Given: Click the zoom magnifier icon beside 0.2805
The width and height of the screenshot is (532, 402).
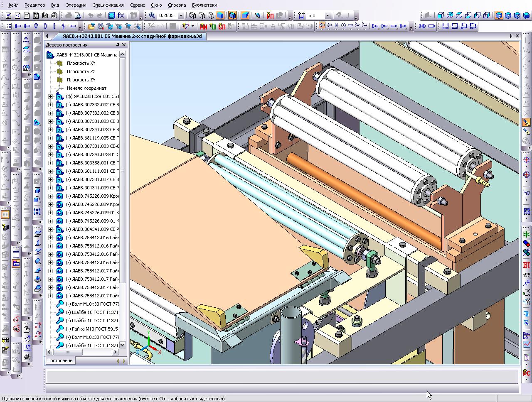Looking at the screenshot, I should coord(152,15).
